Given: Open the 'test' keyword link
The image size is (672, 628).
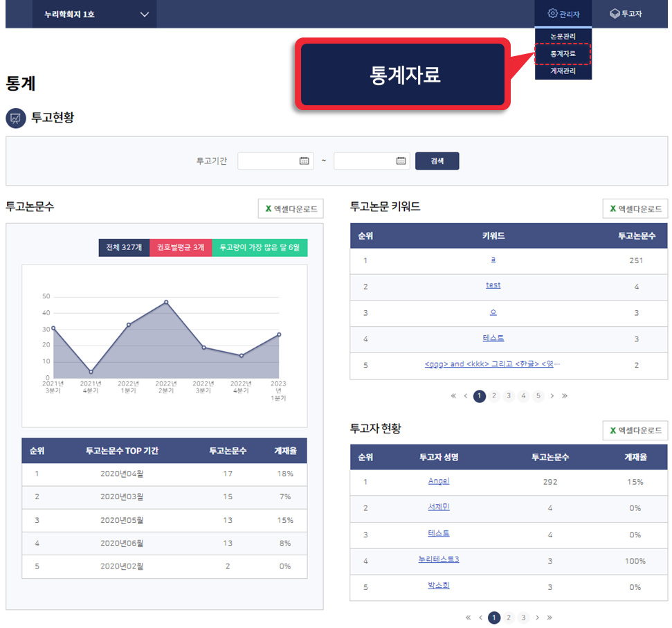Looking at the screenshot, I should coord(493,285).
